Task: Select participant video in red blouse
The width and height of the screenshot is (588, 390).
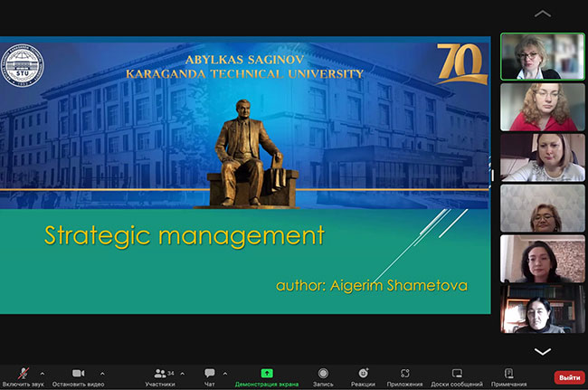Action: [x=543, y=108]
